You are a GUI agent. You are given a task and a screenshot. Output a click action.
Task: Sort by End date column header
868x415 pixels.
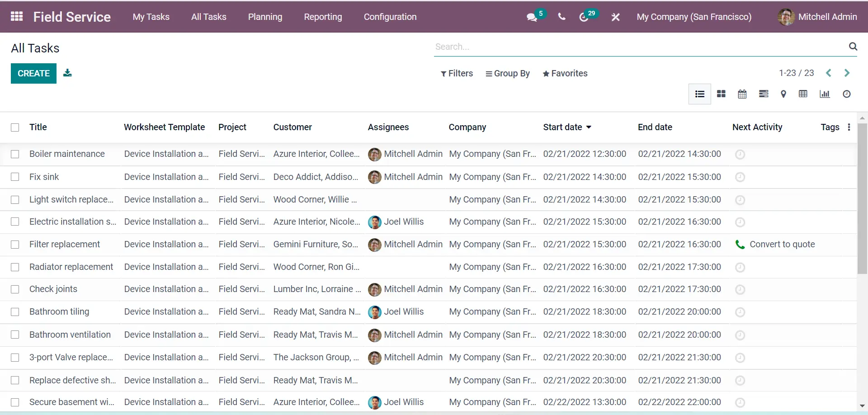pos(655,127)
